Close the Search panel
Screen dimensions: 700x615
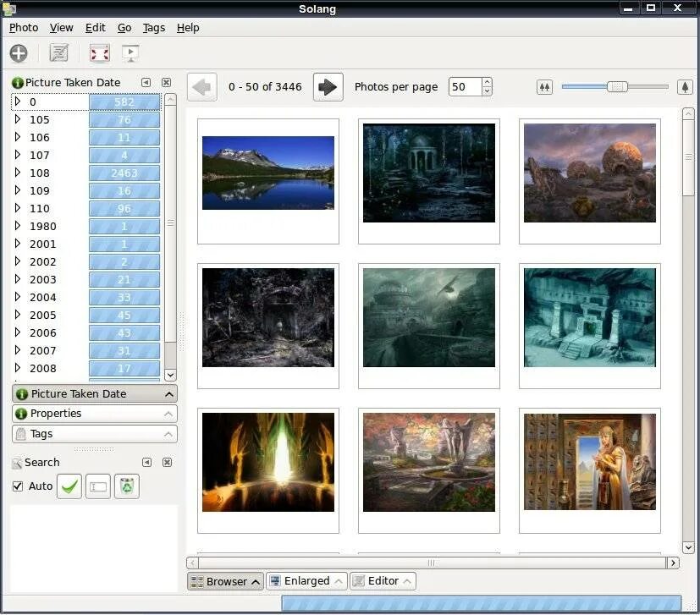pyautogui.click(x=167, y=463)
